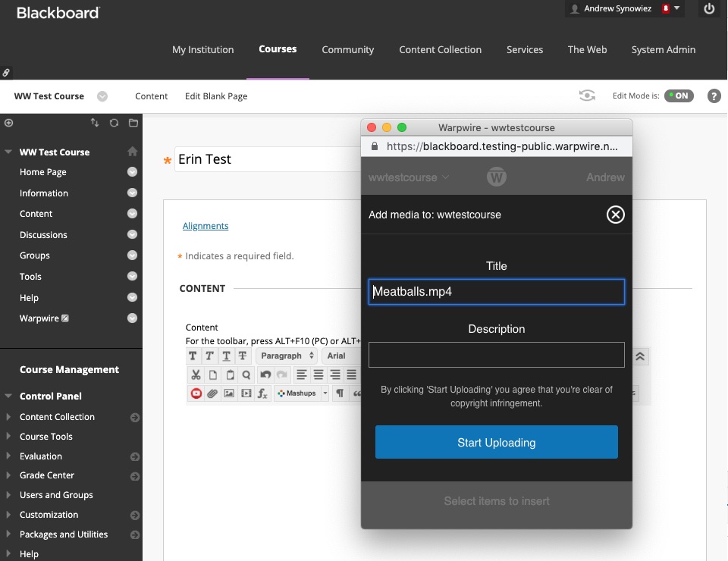
Task: Click the red Warpwire video icon
Action: [x=196, y=393]
